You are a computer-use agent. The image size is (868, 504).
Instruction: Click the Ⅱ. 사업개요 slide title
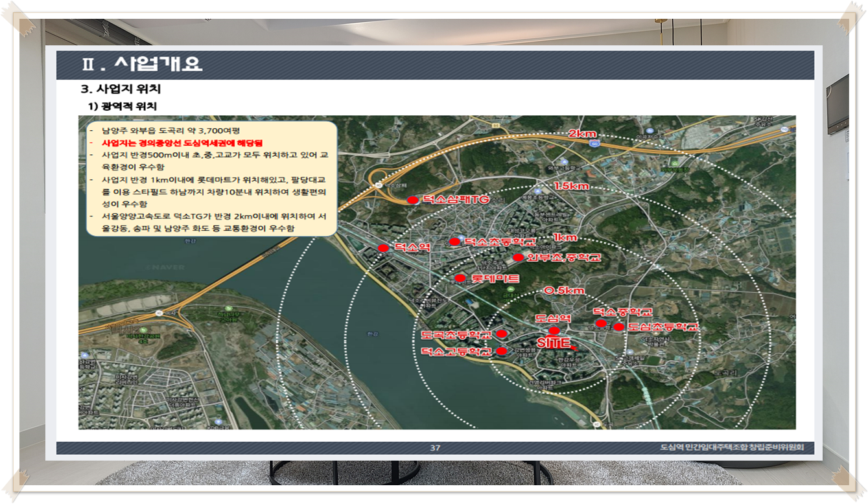pyautogui.click(x=143, y=64)
